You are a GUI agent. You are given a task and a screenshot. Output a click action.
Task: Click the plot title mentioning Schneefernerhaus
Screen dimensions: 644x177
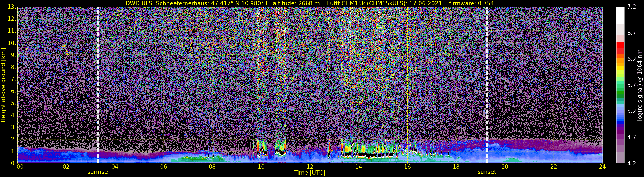click(309, 3)
